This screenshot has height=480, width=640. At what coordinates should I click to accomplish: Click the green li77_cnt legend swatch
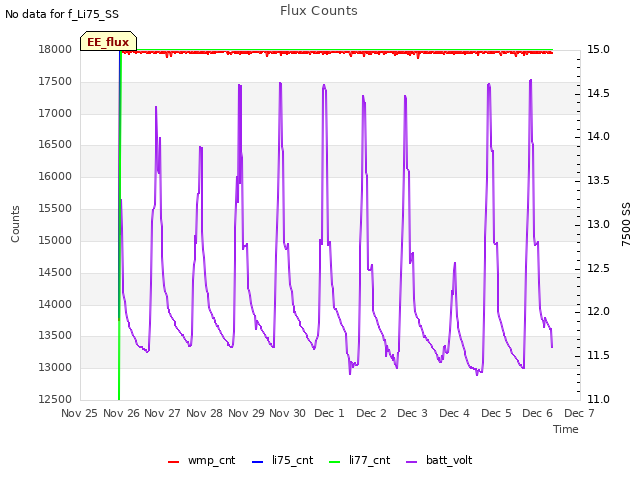click(x=334, y=462)
